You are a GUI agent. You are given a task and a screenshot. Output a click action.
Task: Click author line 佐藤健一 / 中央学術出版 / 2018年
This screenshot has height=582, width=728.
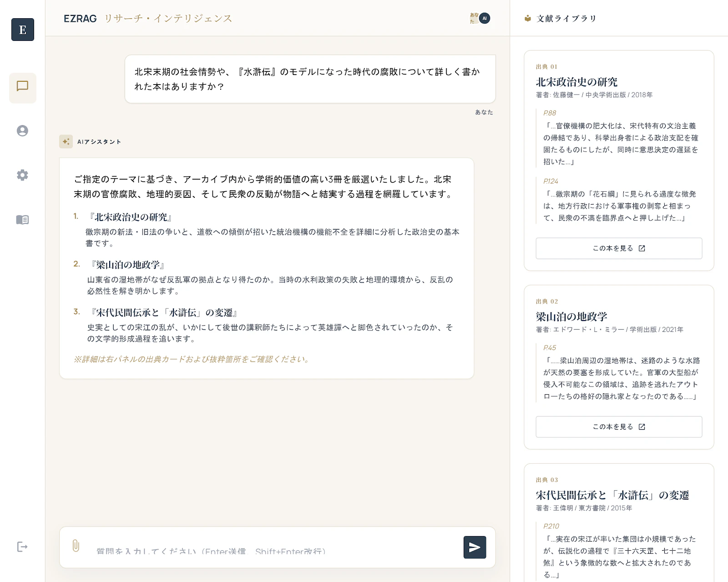[594, 95]
